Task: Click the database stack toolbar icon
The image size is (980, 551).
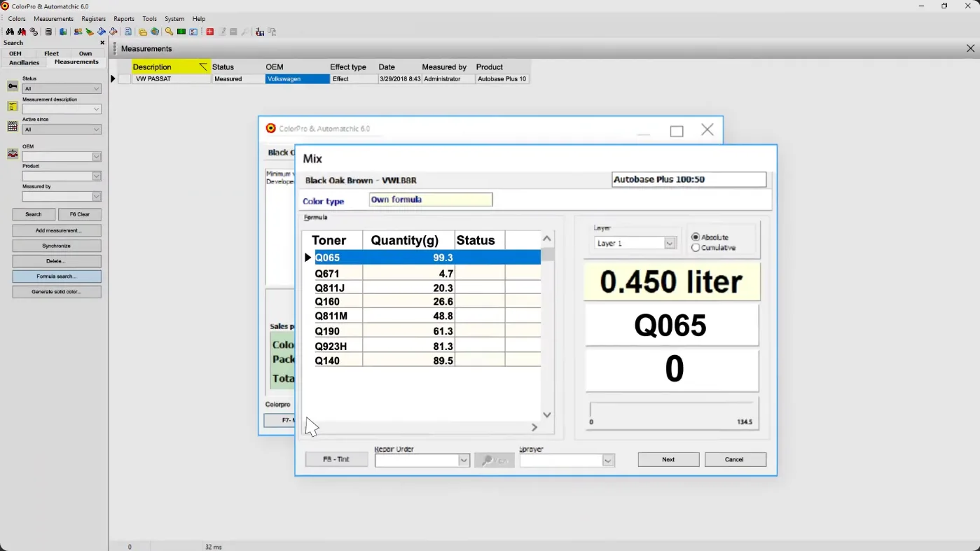Action: [x=48, y=32]
